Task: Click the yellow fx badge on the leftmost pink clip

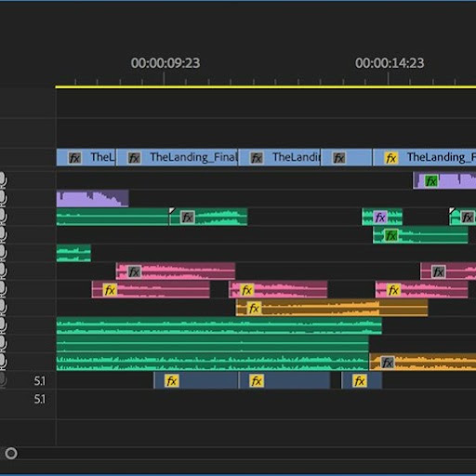Action: 110,290
